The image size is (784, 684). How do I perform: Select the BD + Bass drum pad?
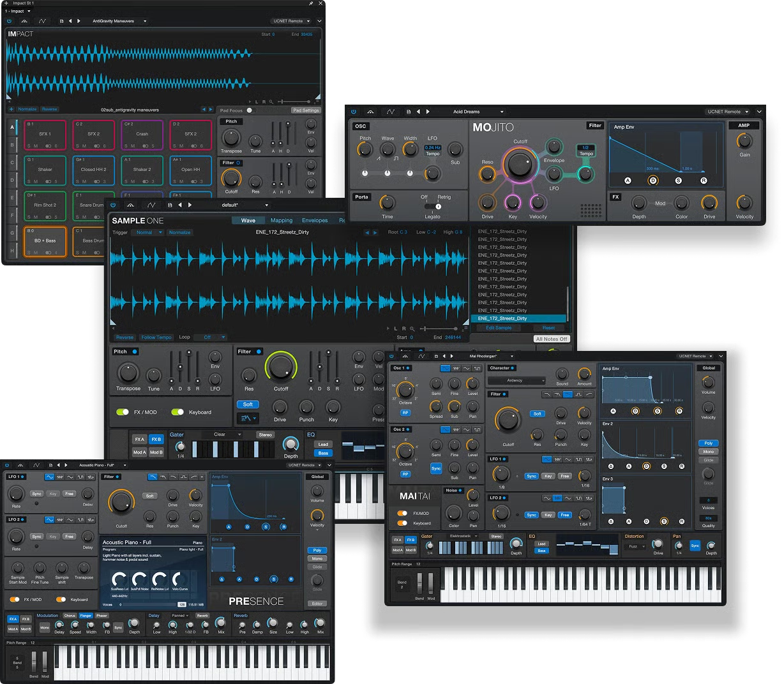tap(45, 241)
